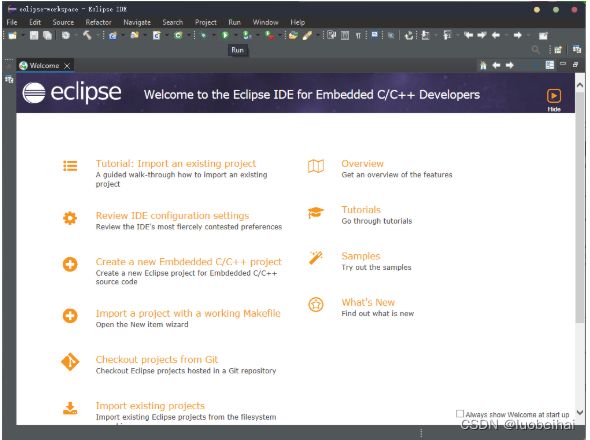Viewport: 590px width, 440px height.
Task: Click the Build hammer icon
Action: click(x=87, y=36)
